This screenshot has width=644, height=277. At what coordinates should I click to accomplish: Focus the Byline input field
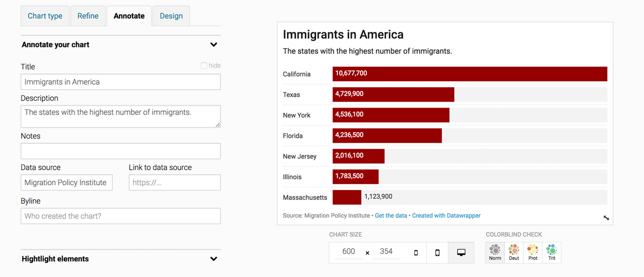121,216
